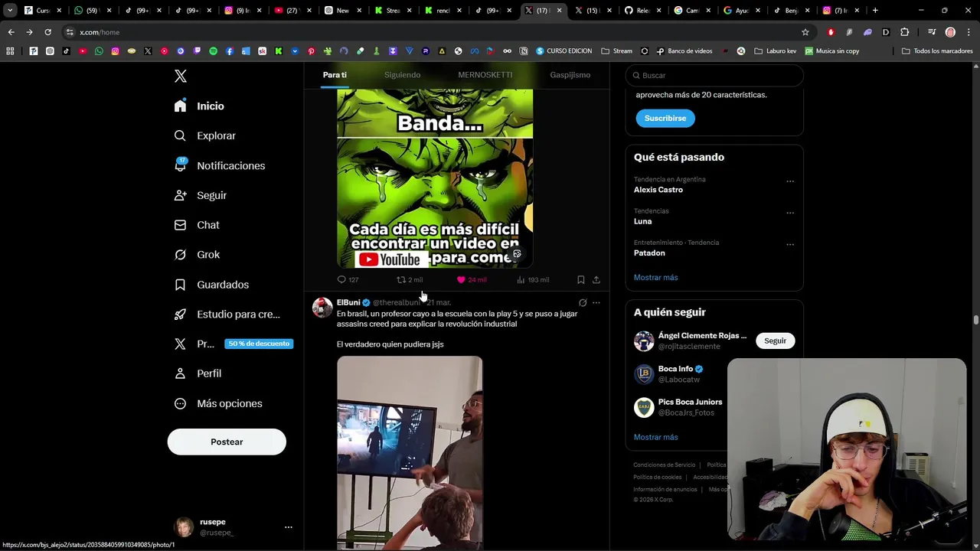This screenshot has height=551, width=980.
Task: Open browser Extensions puzzle icon
Action: coord(905,32)
